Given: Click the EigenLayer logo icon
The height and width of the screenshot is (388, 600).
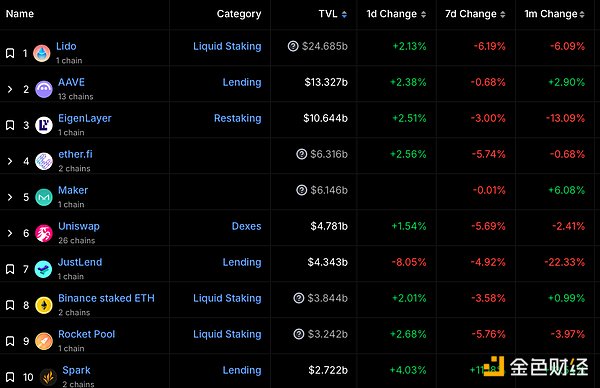Looking at the screenshot, I should (x=44, y=125).
